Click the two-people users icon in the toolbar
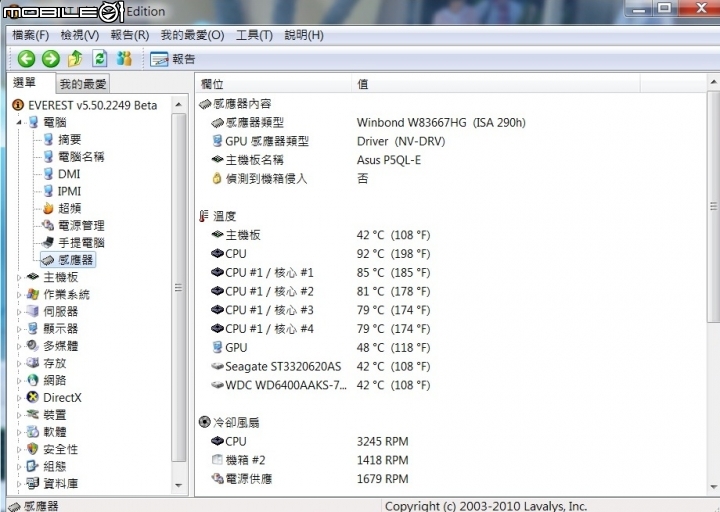This screenshot has width=720, height=512. [x=124, y=59]
